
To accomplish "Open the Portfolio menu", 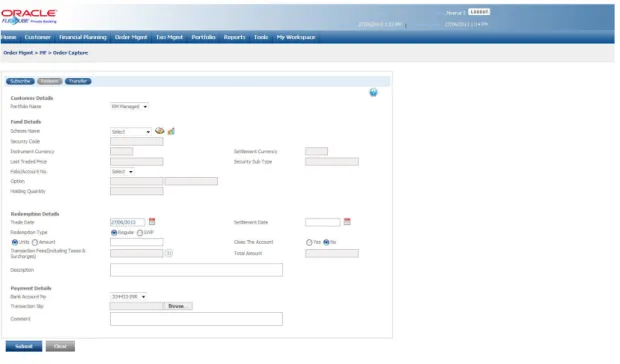I will (203, 37).
